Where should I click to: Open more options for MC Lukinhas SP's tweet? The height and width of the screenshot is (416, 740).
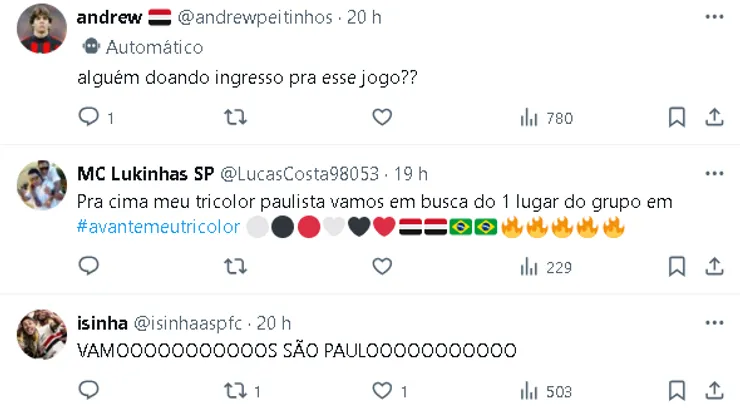point(714,173)
